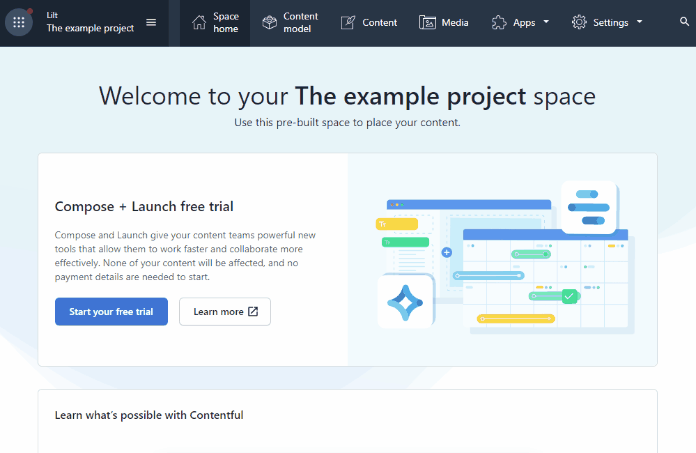This screenshot has height=453, width=696.
Task: Click Start your free trial button
Action: [111, 311]
